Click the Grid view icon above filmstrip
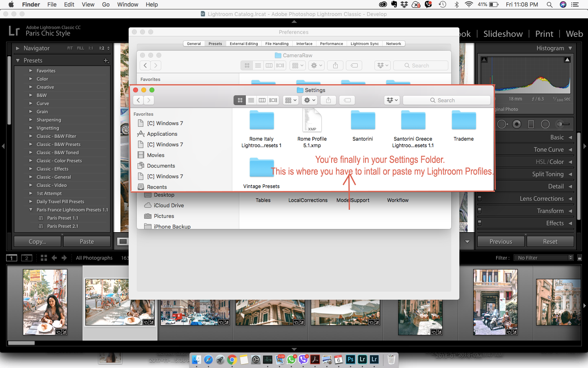This screenshot has width=588, height=368. point(44,258)
